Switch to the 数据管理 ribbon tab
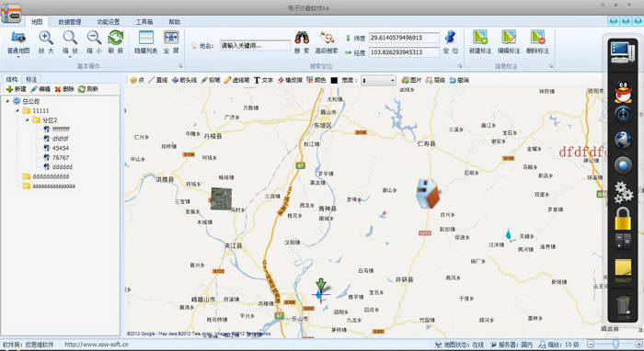The image size is (644, 351). tap(69, 22)
